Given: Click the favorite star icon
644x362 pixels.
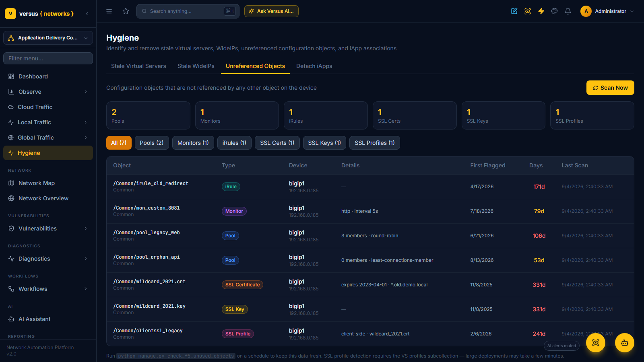Looking at the screenshot, I should (x=126, y=11).
